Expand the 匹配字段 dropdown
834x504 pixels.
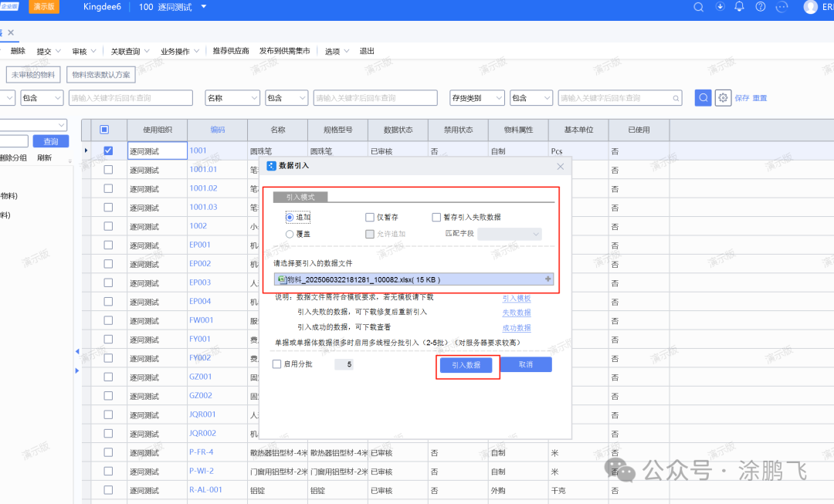tap(510, 234)
